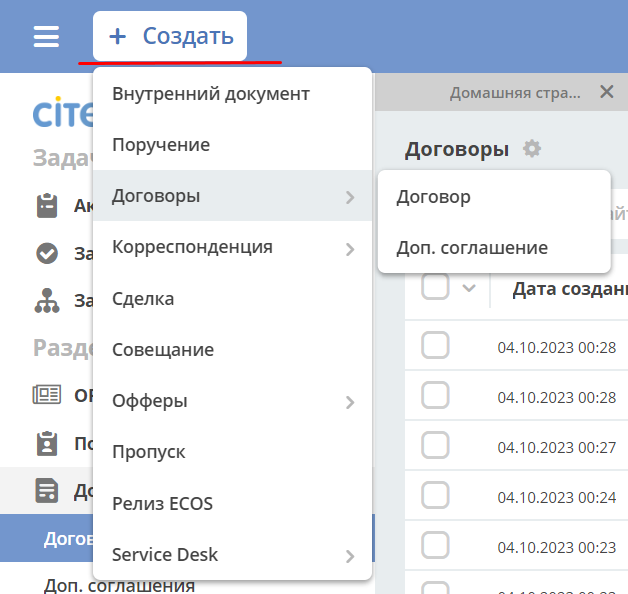This screenshot has height=594, width=628.
Task: Click the Citeck logo
Action: click(63, 113)
